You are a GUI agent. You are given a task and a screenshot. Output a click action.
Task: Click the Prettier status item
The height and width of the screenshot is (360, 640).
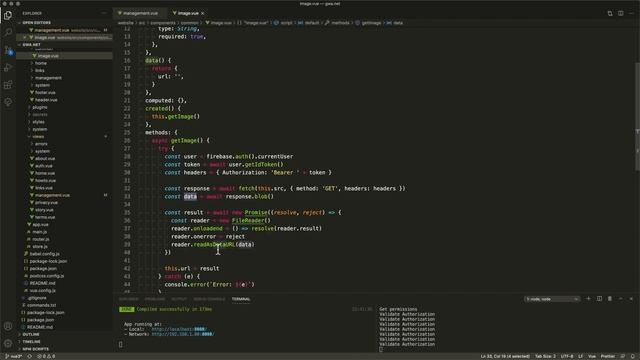coord(608,356)
